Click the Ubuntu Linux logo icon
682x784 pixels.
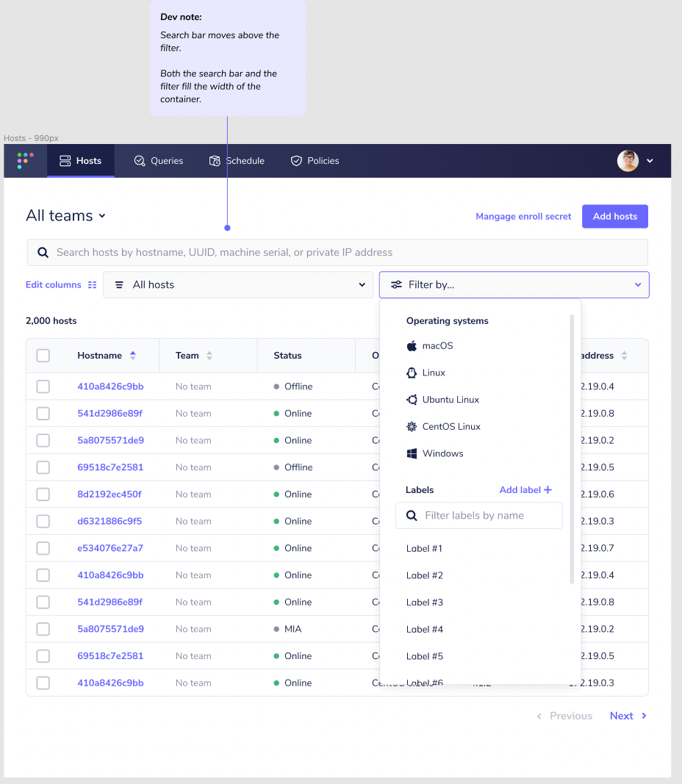(412, 400)
